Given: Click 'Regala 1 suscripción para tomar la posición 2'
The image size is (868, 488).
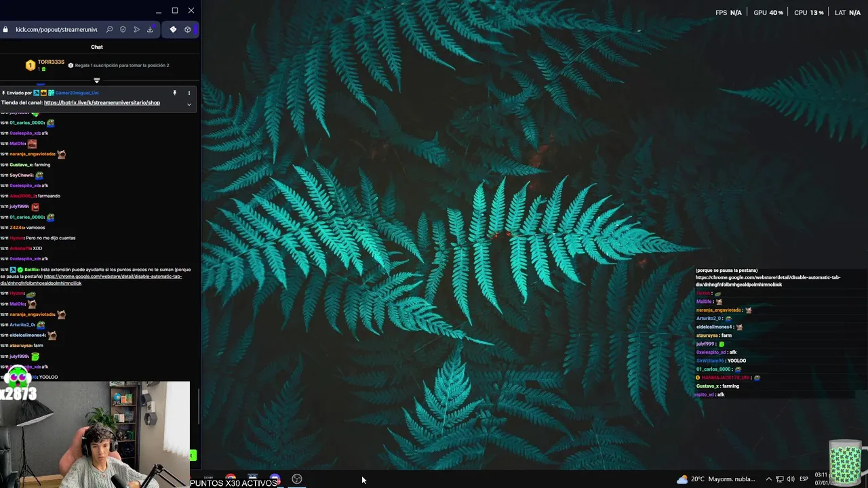Looking at the screenshot, I should (x=121, y=66).
